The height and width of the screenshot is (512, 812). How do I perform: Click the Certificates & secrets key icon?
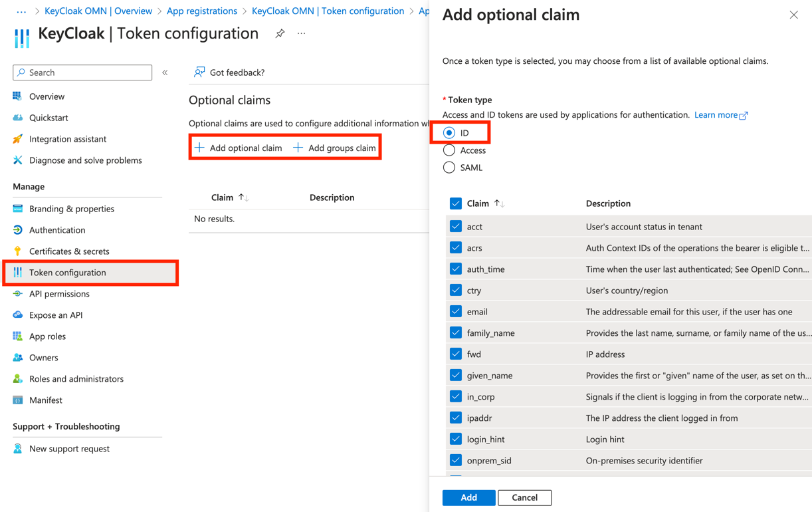pos(18,251)
